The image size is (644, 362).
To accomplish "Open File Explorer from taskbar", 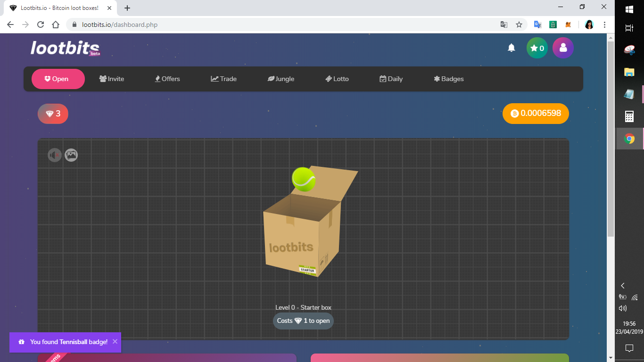I will point(629,72).
